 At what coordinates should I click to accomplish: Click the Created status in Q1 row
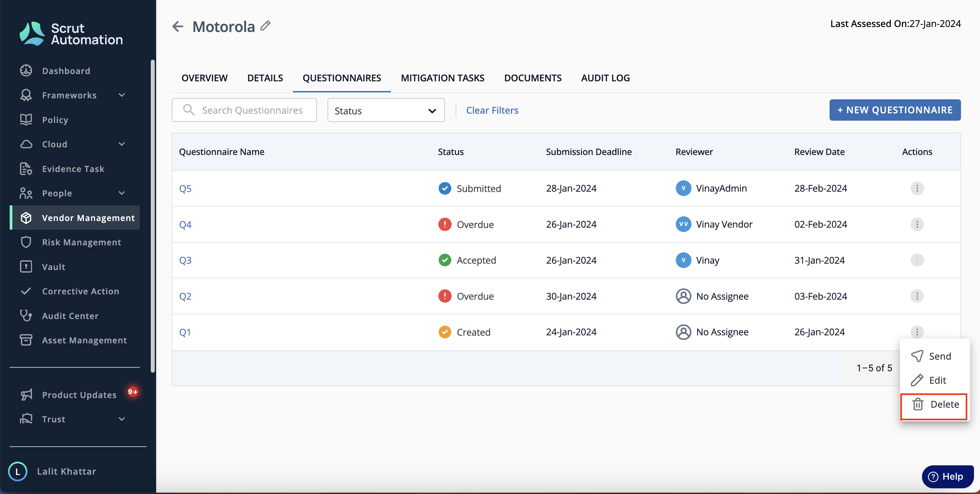click(464, 332)
